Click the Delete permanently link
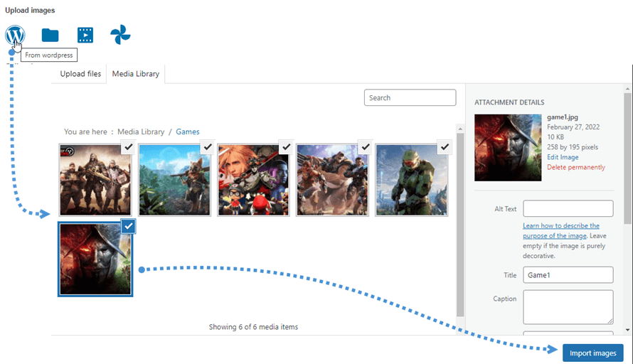 576,167
